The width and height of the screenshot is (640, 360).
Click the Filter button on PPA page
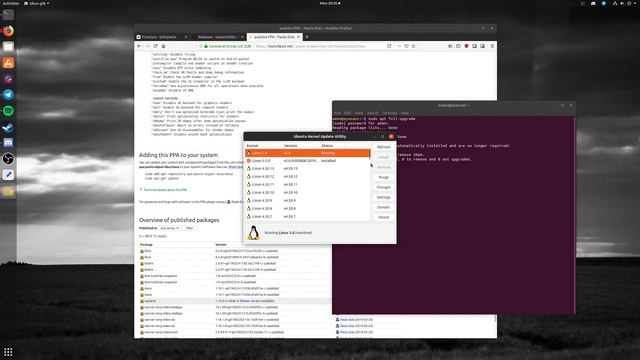click(x=190, y=228)
